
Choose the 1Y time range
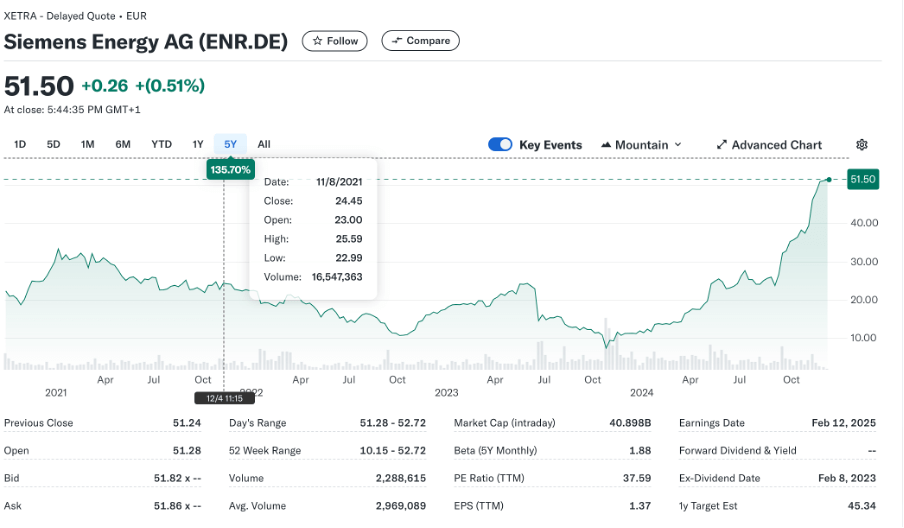pyautogui.click(x=198, y=144)
